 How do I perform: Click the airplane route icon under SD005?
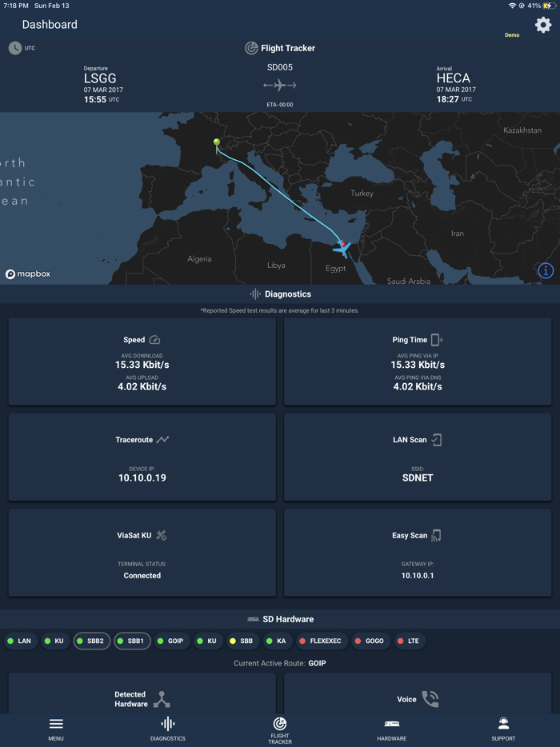[x=280, y=86]
